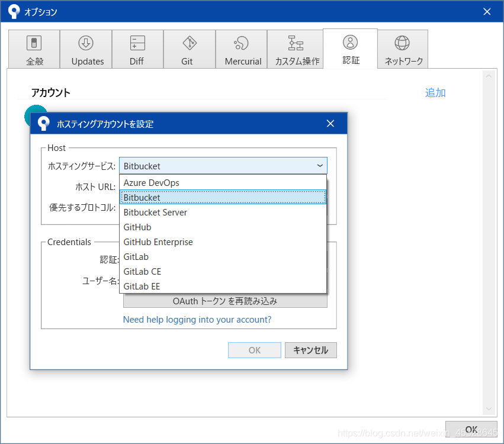Open the ネットワーク network tab
The width and height of the screenshot is (504, 444).
coord(403,49)
